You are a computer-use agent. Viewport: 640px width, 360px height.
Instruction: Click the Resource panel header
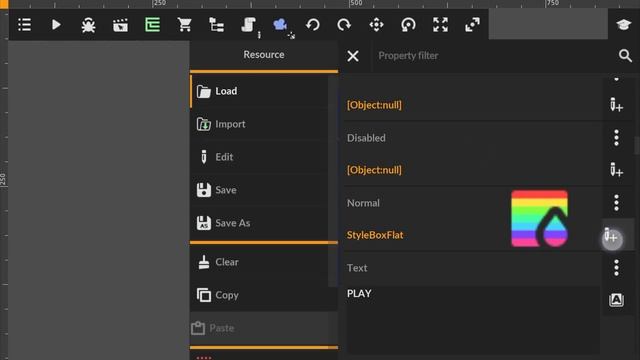pyautogui.click(x=264, y=55)
